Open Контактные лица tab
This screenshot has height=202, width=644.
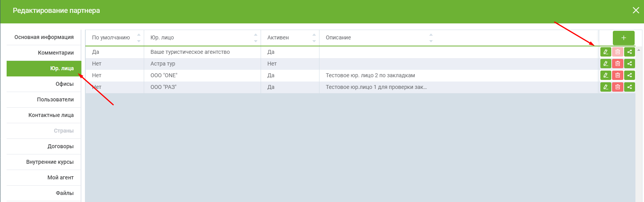pyautogui.click(x=44, y=115)
